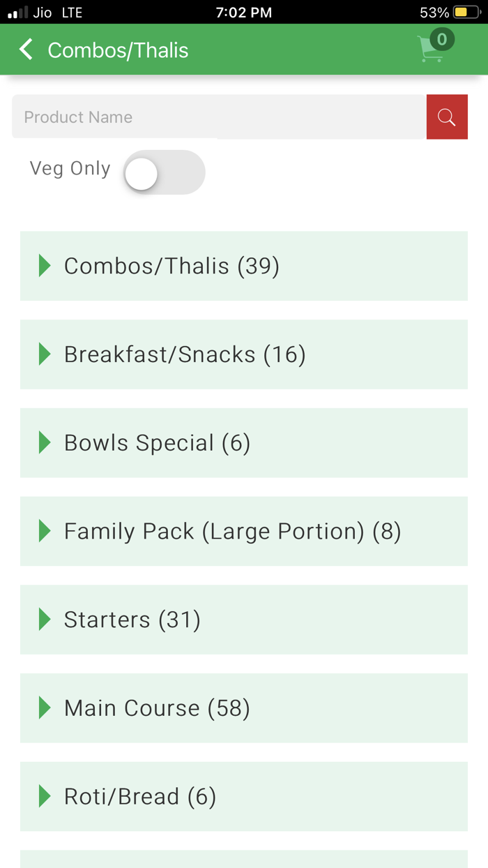This screenshot has width=488, height=868.
Task: Tap the Combos/Thalis header title
Action: point(118,50)
